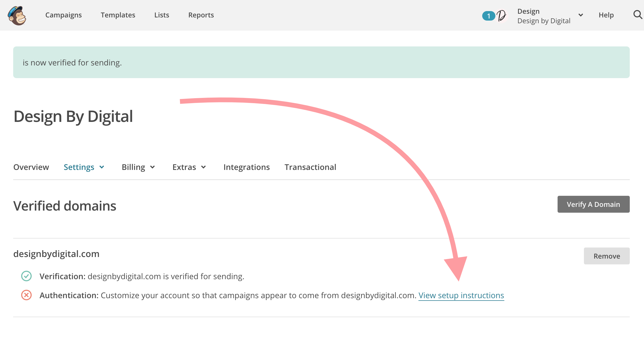Click the Design by Digital avatar

pos(502,16)
